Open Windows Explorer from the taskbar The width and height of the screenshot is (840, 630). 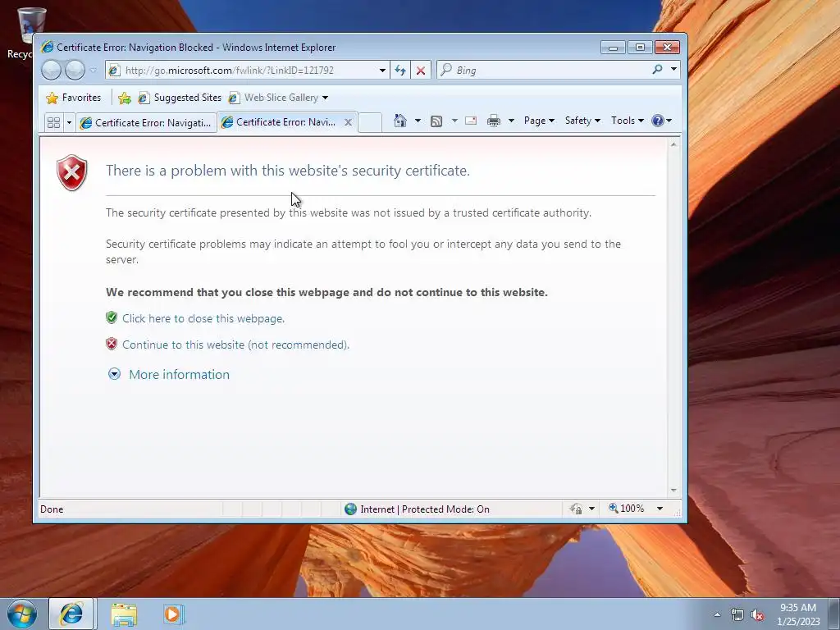124,614
